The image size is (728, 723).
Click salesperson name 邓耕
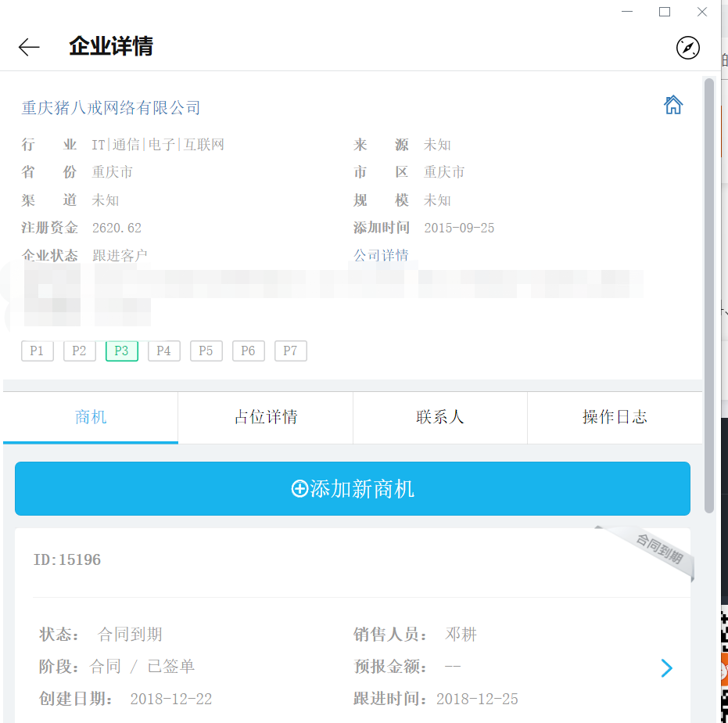coord(461,635)
